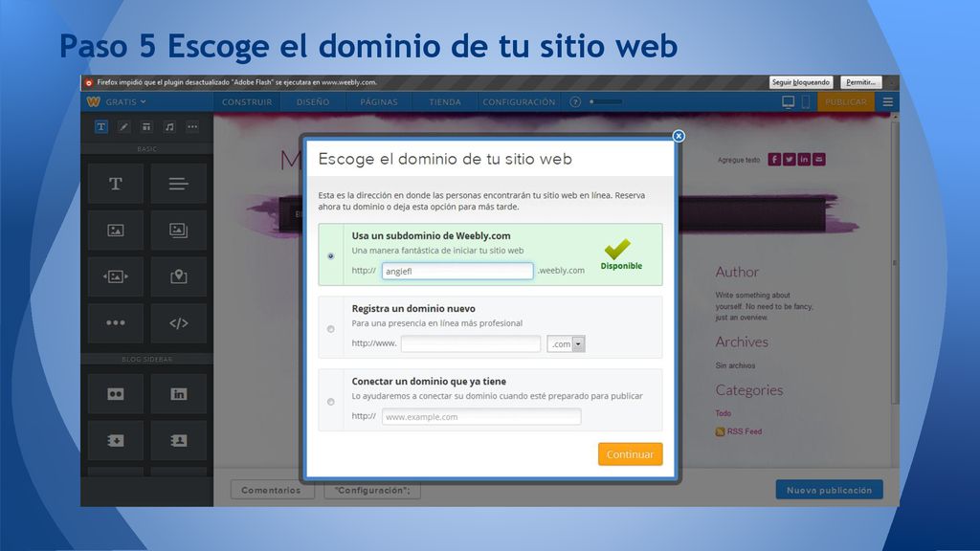This screenshot has height=551, width=980.
Task: Click the Todo category link
Action: click(x=724, y=413)
